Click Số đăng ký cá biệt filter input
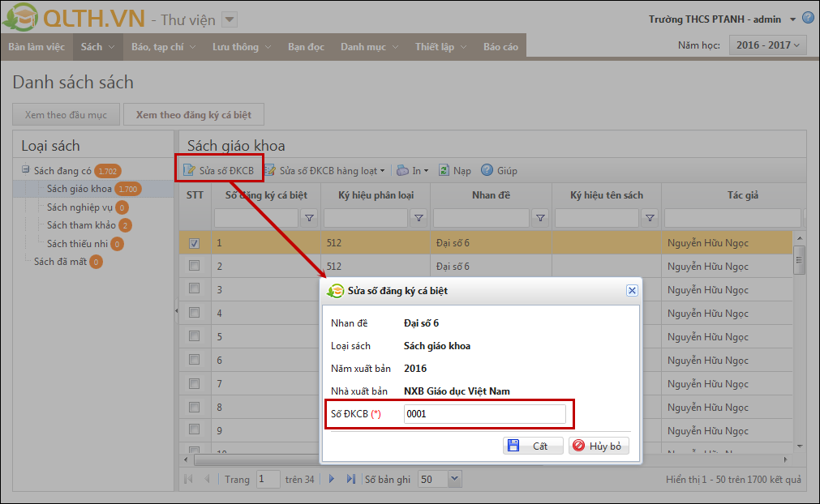This screenshot has height=504, width=820. click(256, 218)
